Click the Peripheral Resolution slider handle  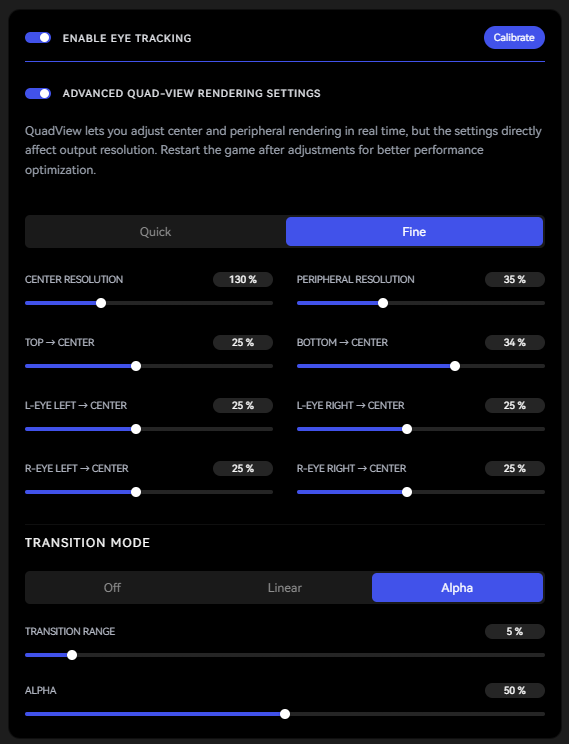point(383,303)
